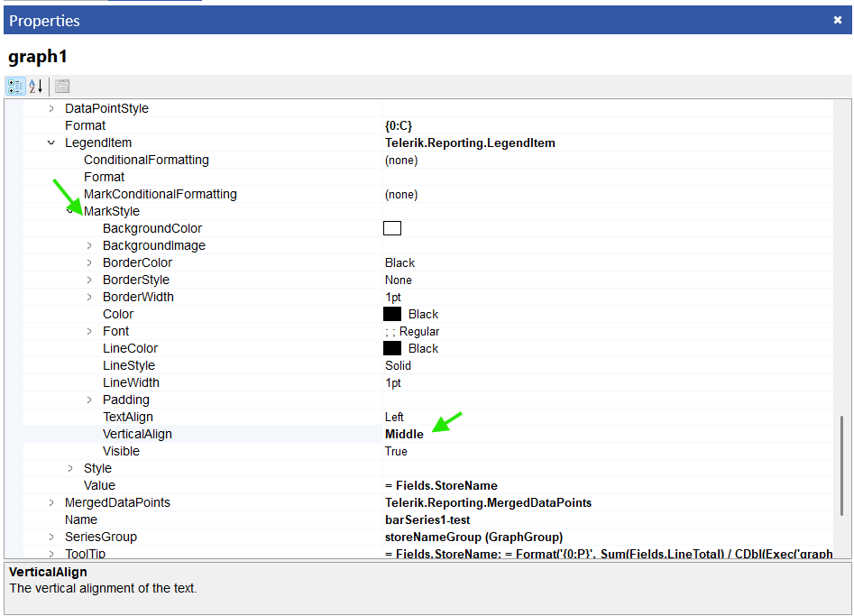Expand the MergedDataPoints property
Viewport: 854px width, 616px height.
51,502
